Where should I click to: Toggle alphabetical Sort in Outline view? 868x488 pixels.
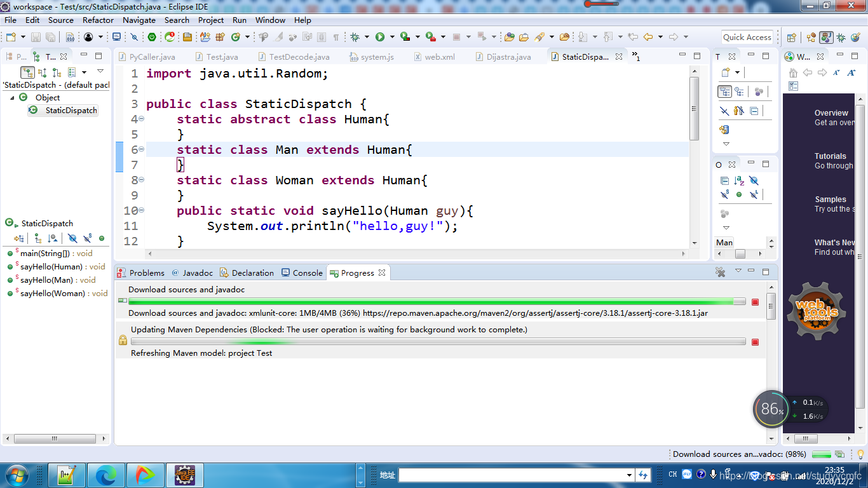pos(739,180)
